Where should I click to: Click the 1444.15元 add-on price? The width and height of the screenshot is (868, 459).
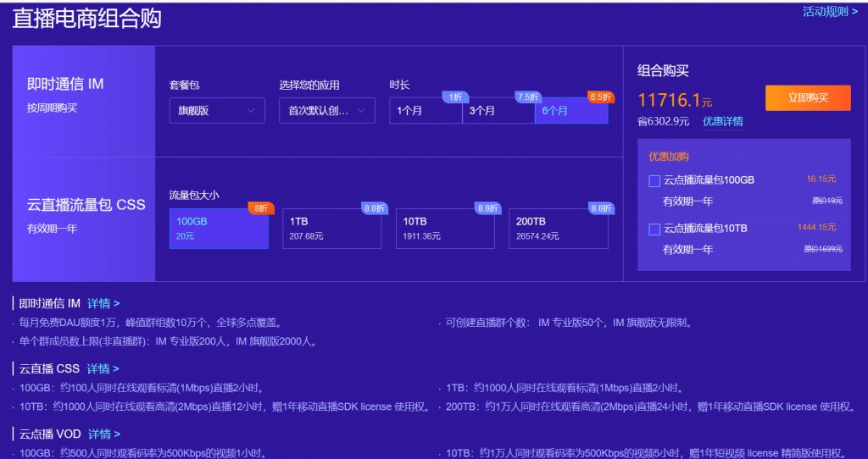[x=816, y=227]
